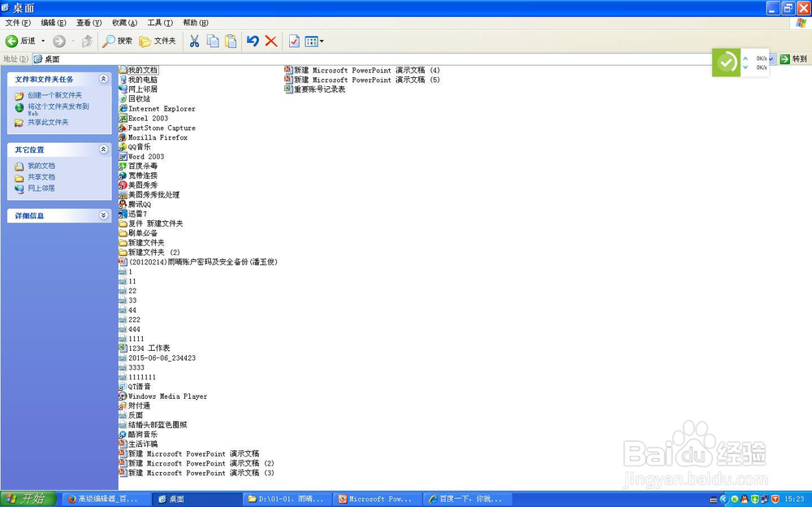Toggle the Folders (文件夹) pane button

point(158,41)
